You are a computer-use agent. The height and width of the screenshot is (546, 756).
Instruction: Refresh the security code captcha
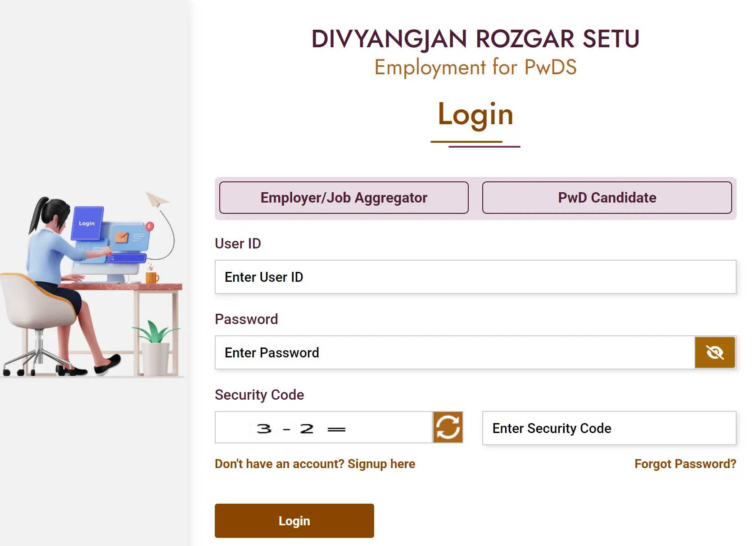pos(448,427)
